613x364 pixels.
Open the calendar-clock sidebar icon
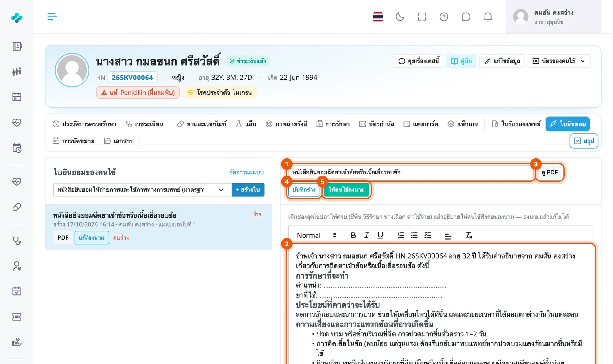coord(17,148)
